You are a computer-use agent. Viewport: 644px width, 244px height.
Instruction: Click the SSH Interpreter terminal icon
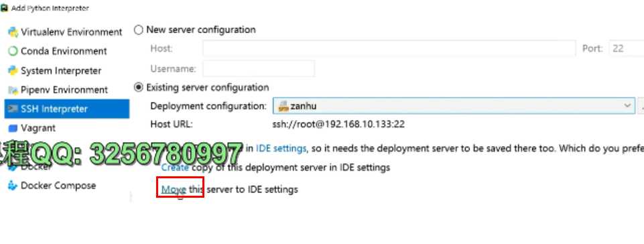pos(13,109)
